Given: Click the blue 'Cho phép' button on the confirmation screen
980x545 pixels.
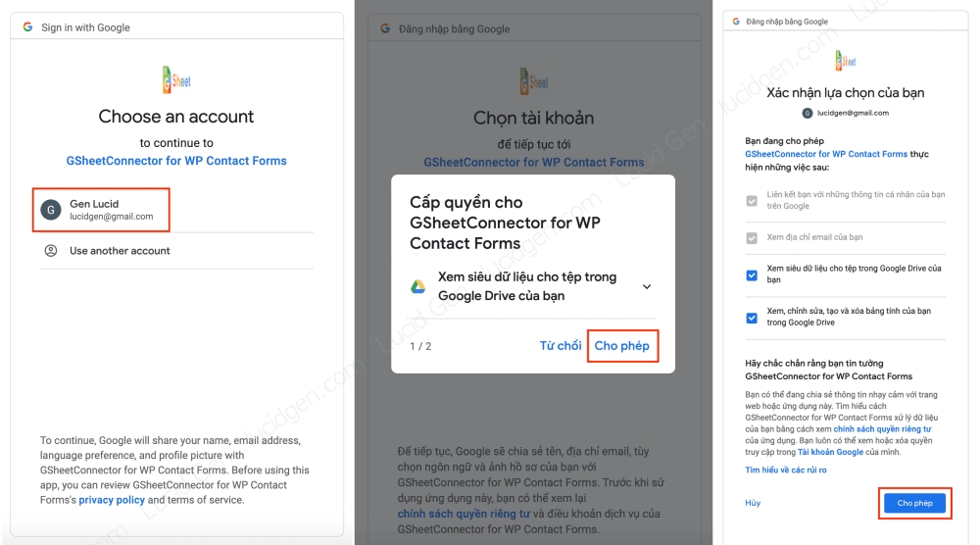Looking at the screenshot, I should [x=914, y=503].
